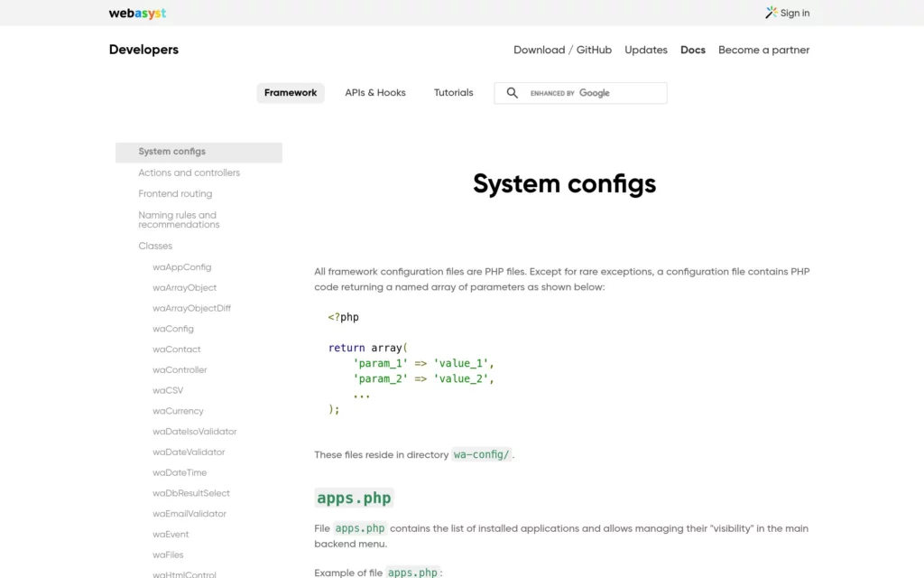Click 'param_2' => 'value_2' code line
The width and height of the screenshot is (924, 578).
coord(423,378)
